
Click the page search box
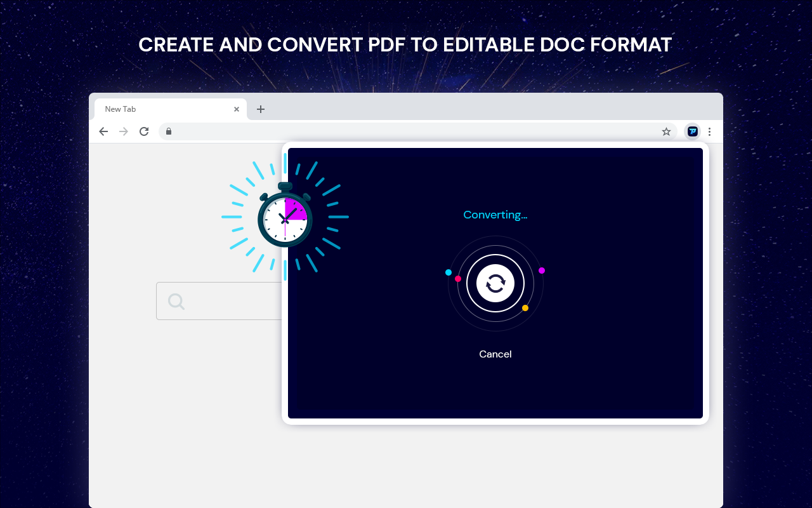pyautogui.click(x=219, y=301)
